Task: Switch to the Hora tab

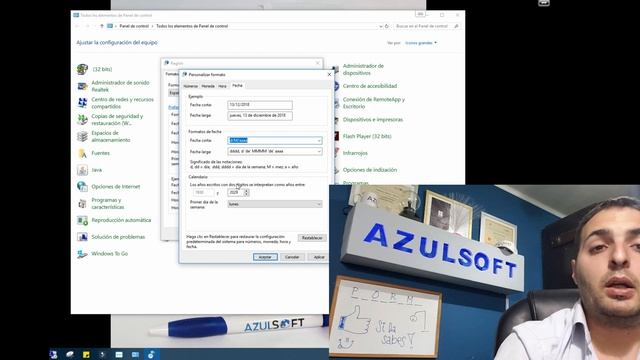Action: point(222,86)
